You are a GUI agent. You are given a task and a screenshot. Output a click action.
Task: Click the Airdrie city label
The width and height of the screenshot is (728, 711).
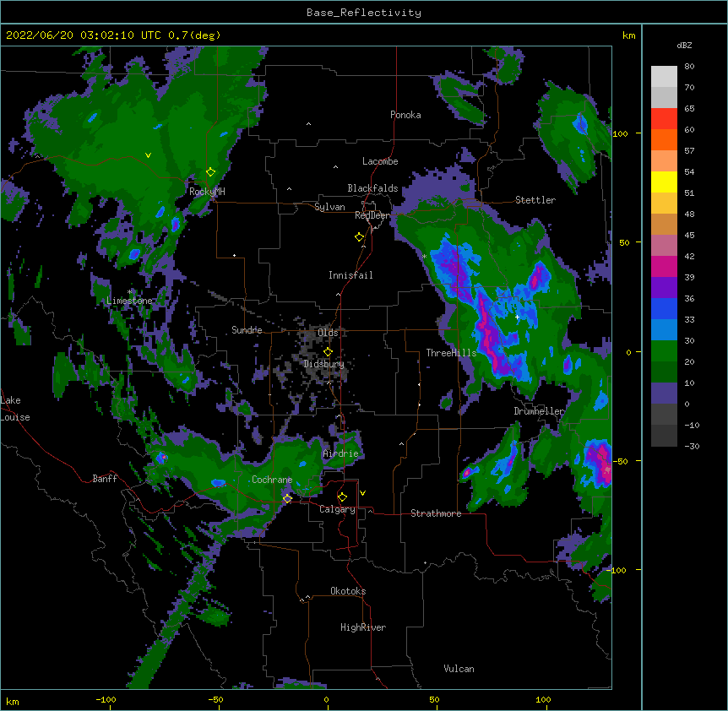(341, 453)
